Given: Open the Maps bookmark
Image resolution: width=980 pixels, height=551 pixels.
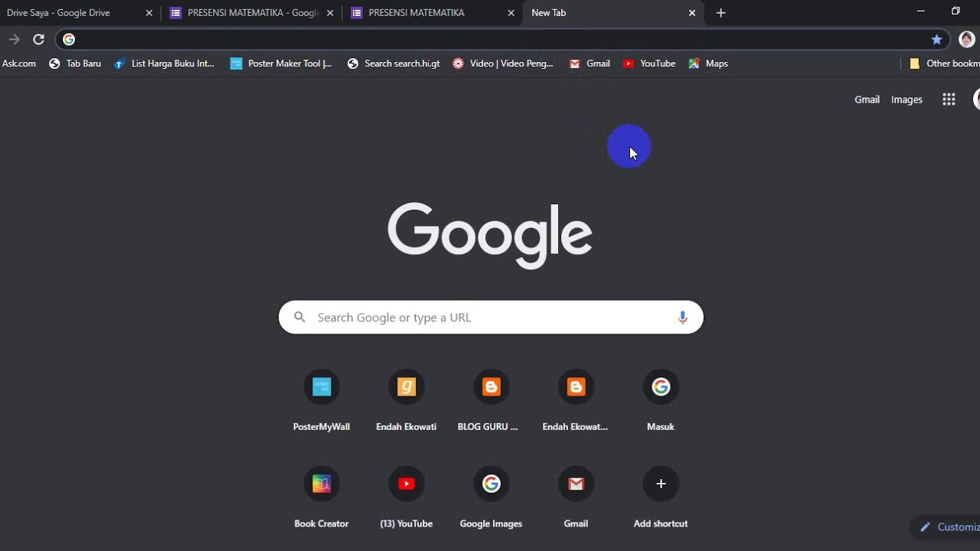Looking at the screenshot, I should point(708,64).
